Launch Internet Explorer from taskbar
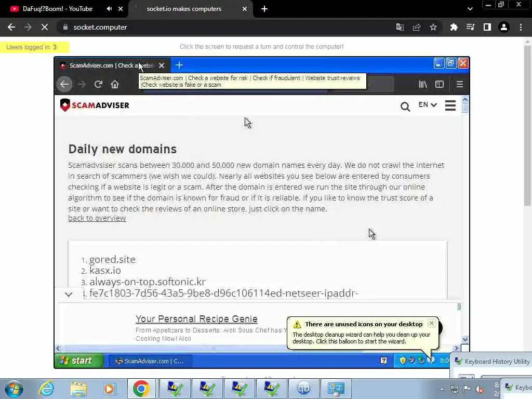Viewport: 532px width, 399px height. [x=46, y=389]
